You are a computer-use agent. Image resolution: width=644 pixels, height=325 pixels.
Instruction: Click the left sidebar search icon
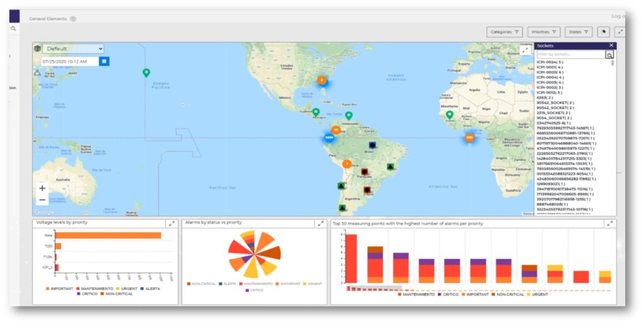tap(13, 29)
